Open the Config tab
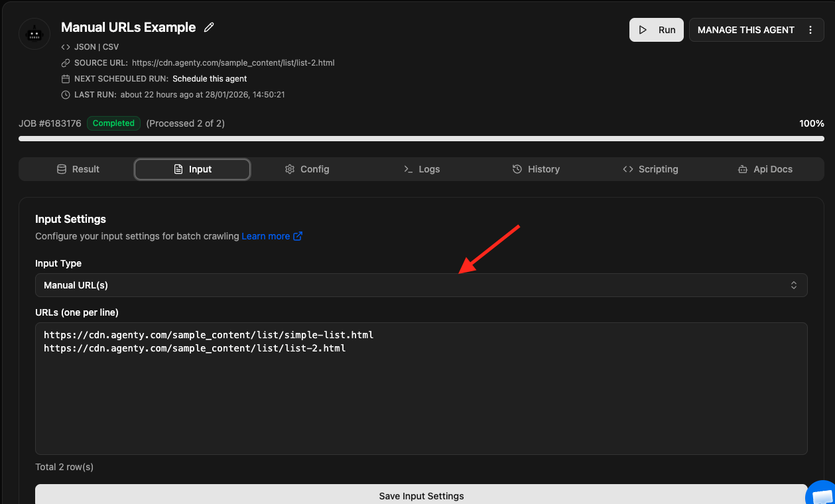Screen dimensions: 835x504 click(307, 169)
